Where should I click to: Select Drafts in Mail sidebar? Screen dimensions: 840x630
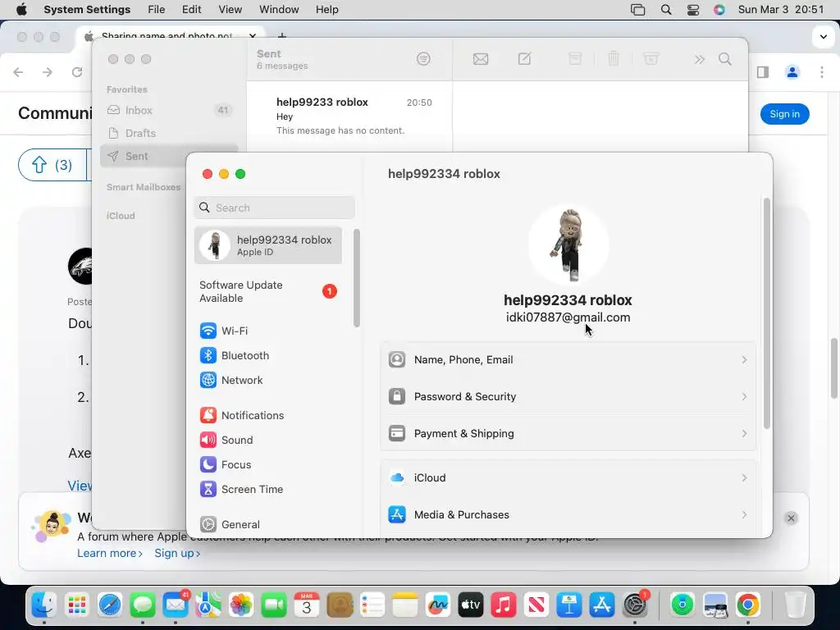[169, 133]
